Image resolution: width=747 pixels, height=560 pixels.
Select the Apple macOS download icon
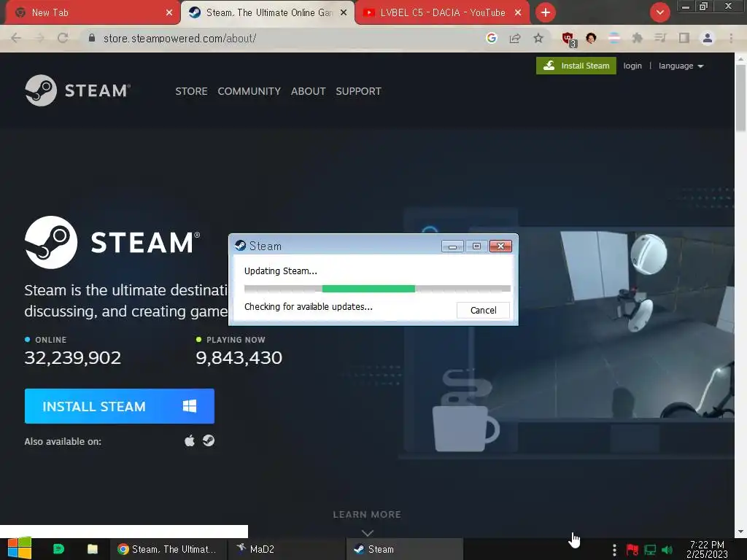tap(190, 441)
